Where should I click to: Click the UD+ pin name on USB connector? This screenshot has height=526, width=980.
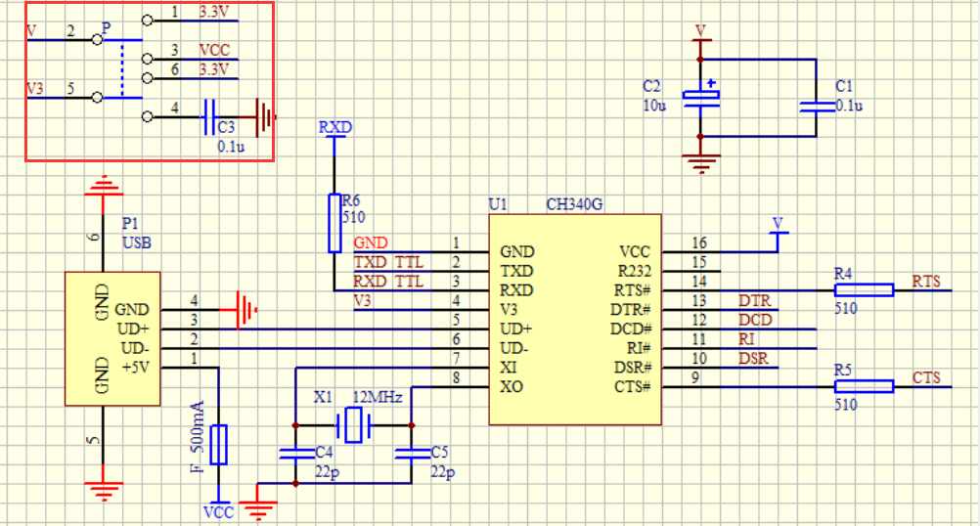pyautogui.click(x=133, y=329)
